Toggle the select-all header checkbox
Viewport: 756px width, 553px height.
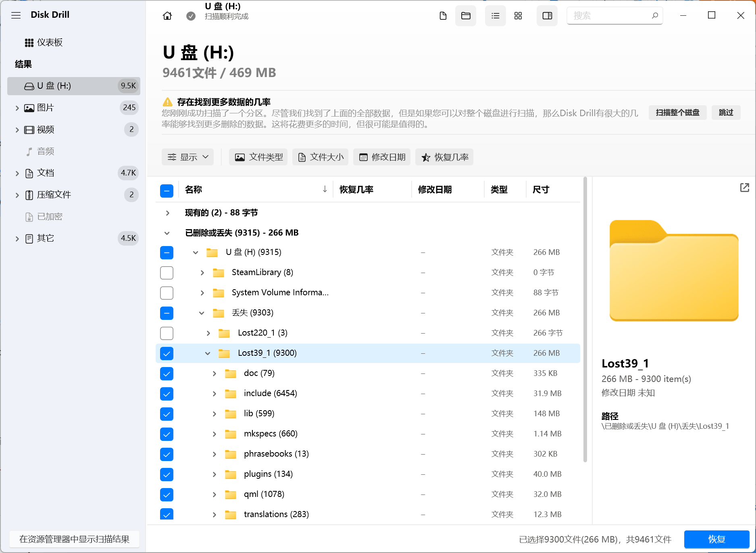point(167,191)
